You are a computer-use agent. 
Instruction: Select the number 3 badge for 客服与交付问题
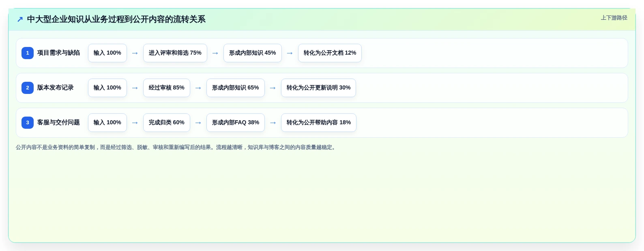coord(28,123)
